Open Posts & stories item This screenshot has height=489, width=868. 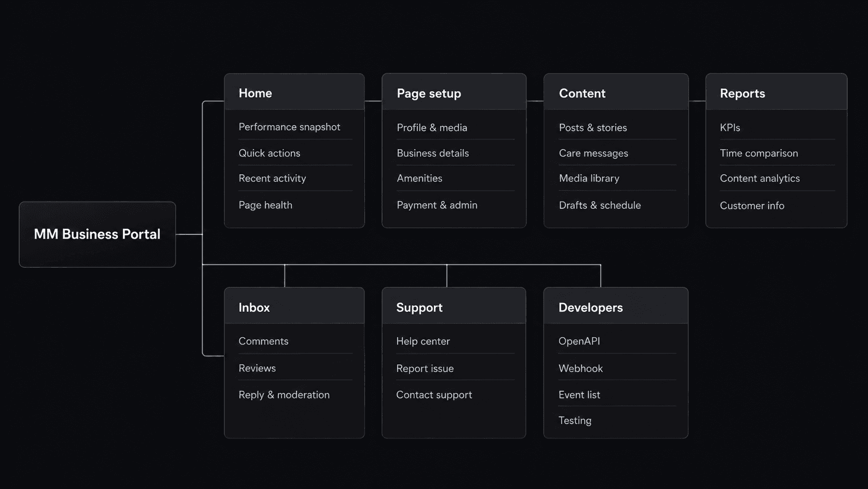593,127
